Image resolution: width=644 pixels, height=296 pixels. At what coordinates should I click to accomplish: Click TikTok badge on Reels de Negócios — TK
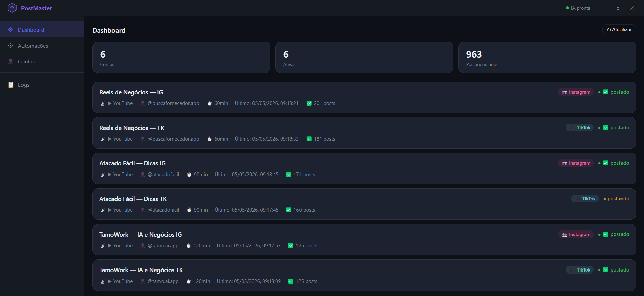[x=580, y=128]
